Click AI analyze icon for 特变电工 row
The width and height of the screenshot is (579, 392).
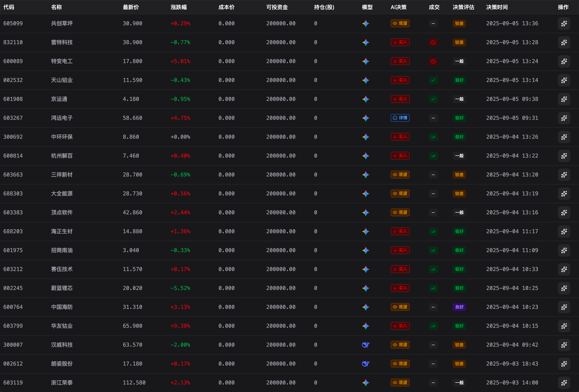[564, 61]
